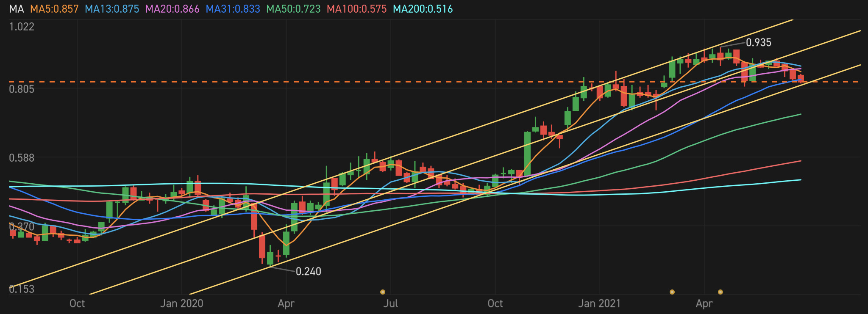
Task: Select the MA5:0.857 legend entry
Action: click(55, 9)
